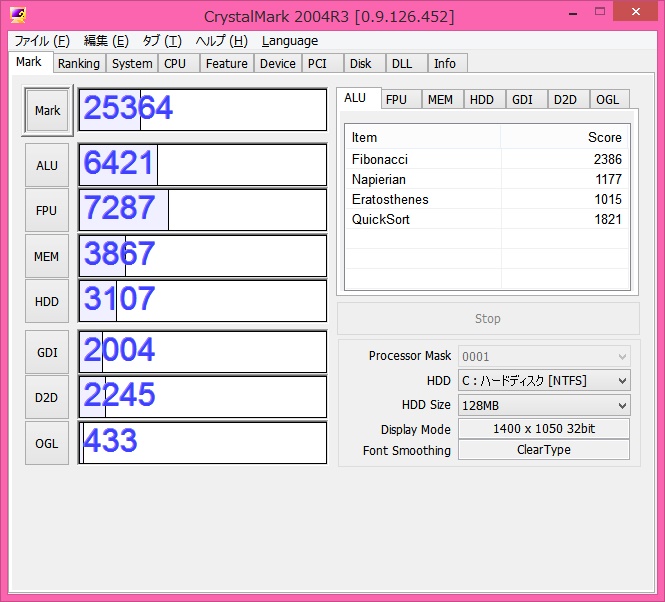
Task: Switch to the CPU tab
Action: click(179, 63)
